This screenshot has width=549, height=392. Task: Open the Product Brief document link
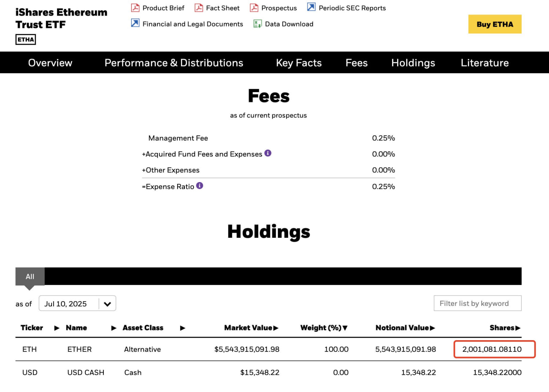pos(163,8)
